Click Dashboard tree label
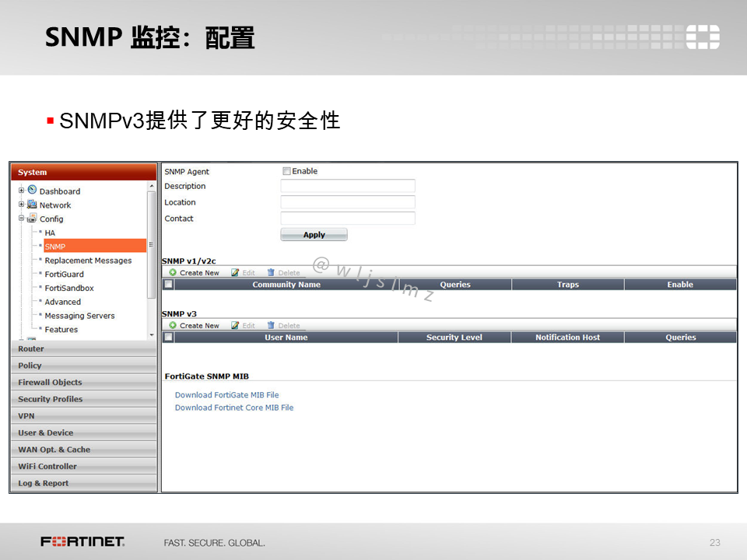This screenshot has width=747, height=560. pos(60,191)
